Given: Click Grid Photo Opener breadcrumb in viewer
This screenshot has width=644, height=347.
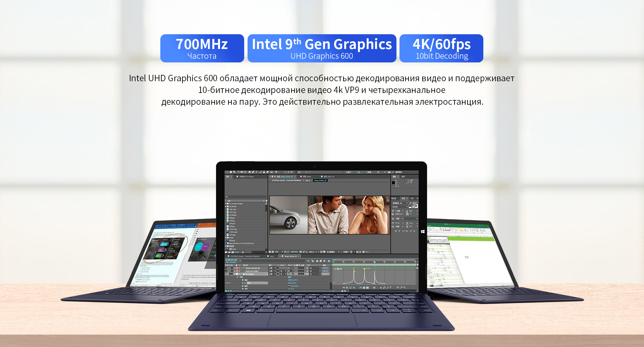Looking at the screenshot, I should pyautogui.click(x=286, y=180).
